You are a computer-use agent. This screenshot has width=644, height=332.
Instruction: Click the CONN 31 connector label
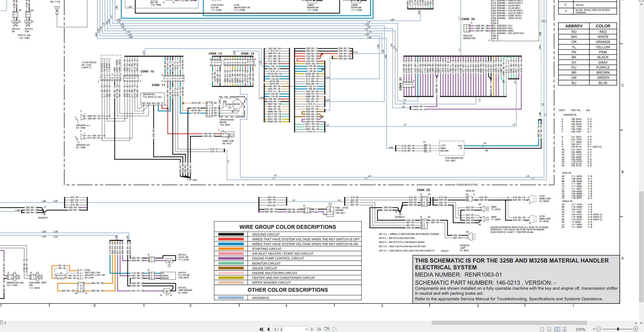pos(400,84)
